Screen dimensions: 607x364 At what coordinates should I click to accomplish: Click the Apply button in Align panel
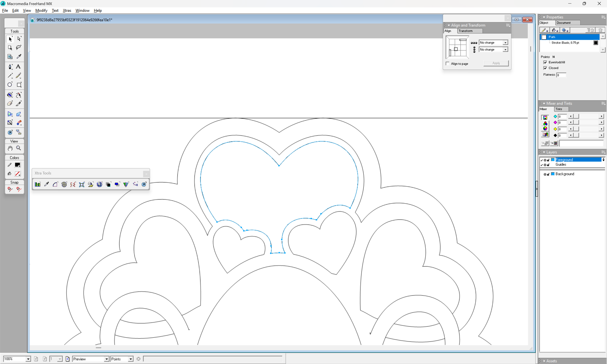pyautogui.click(x=496, y=63)
